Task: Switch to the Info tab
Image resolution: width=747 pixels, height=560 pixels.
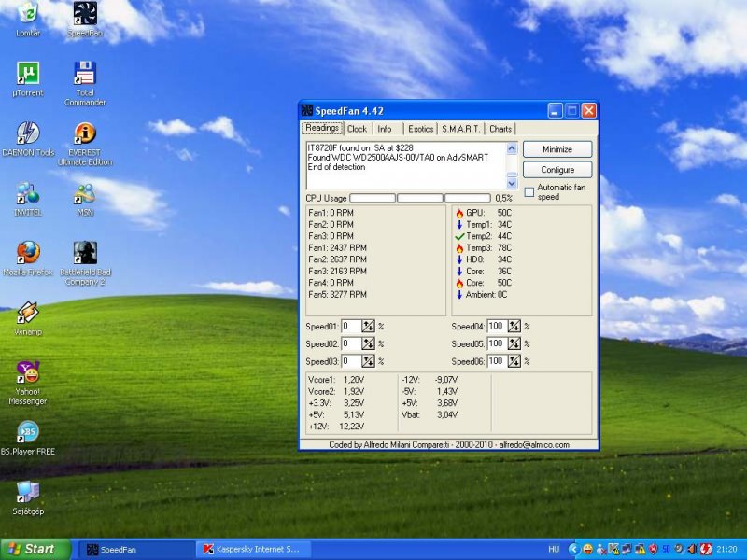Action: pyautogui.click(x=385, y=129)
